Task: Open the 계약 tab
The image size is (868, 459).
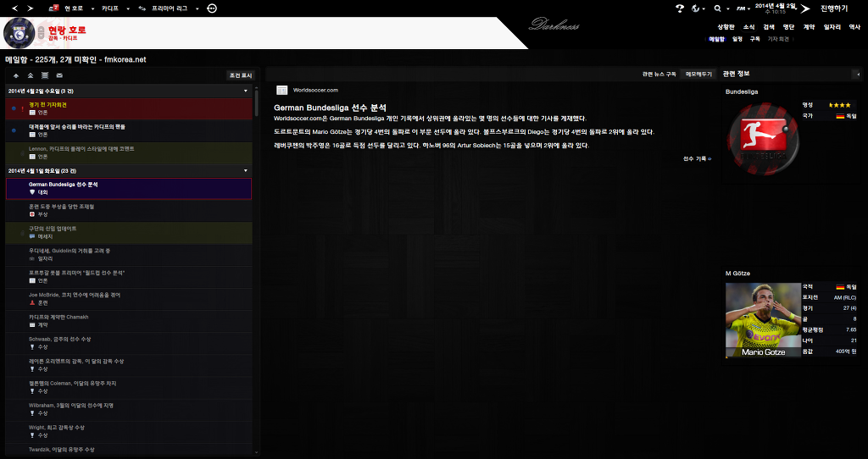Action: [810, 26]
